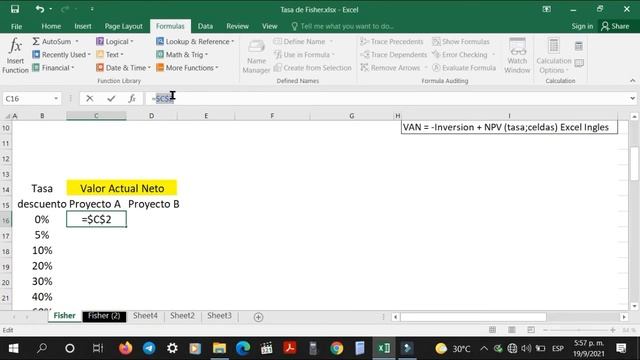Click the Calculate Sheet icon
The image size is (640, 360).
coord(579,63)
